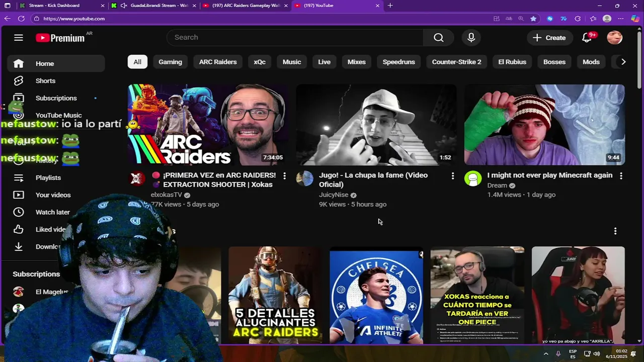Click the JuicyNise channel name
This screenshot has height=362, width=644.
click(334, 195)
